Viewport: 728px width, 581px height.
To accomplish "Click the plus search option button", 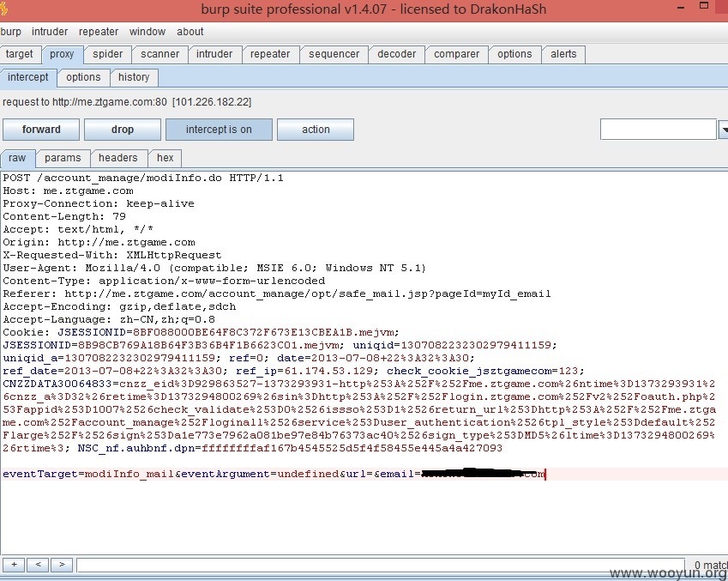I will pyautogui.click(x=15, y=565).
